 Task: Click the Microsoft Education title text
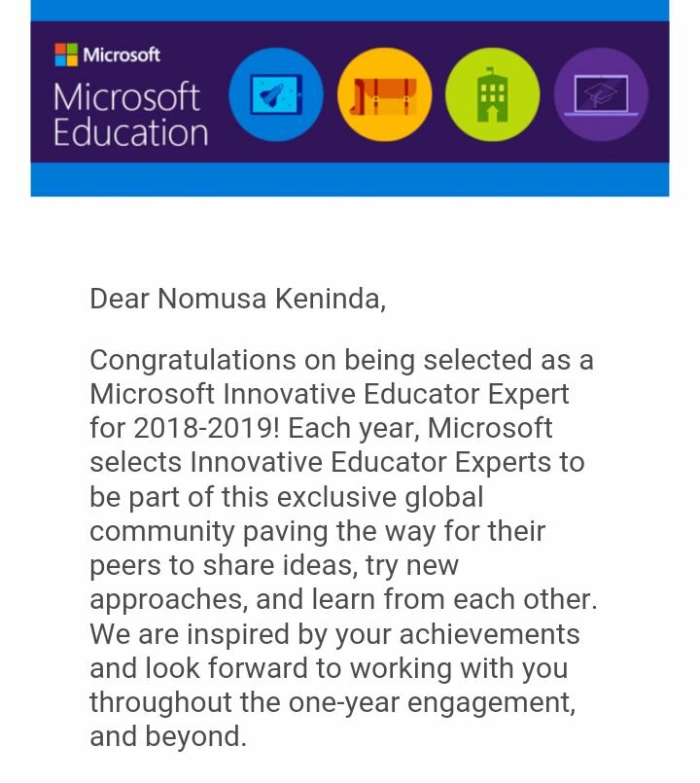click(130, 116)
